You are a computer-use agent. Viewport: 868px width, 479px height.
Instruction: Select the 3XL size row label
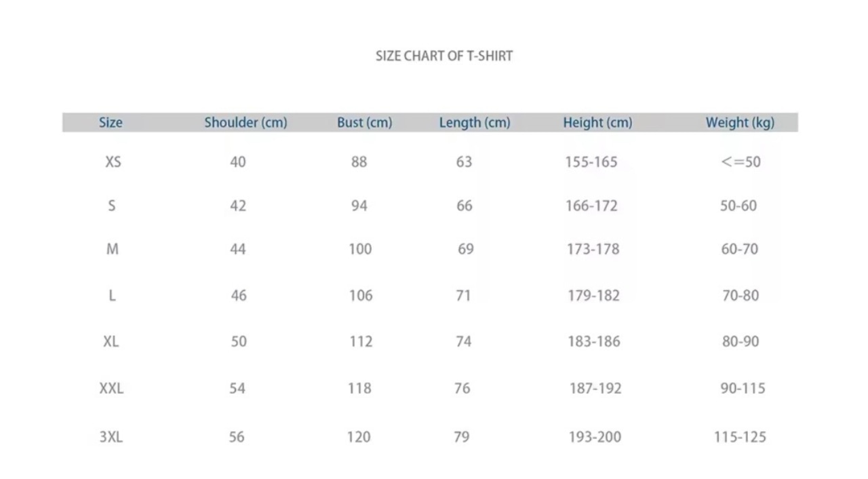(111, 437)
